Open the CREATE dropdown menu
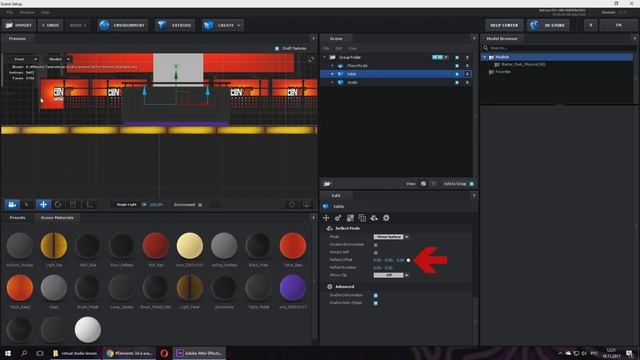The height and width of the screenshot is (360, 640). pyautogui.click(x=223, y=25)
